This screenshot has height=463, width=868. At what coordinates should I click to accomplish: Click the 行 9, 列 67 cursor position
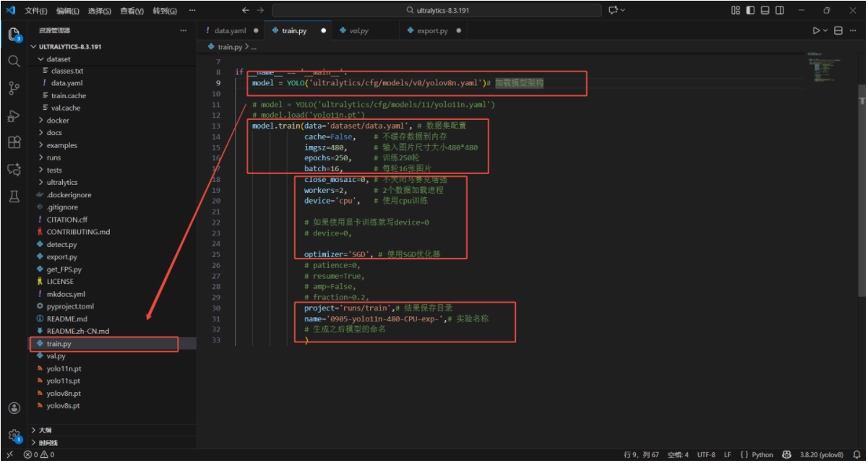coord(641,455)
